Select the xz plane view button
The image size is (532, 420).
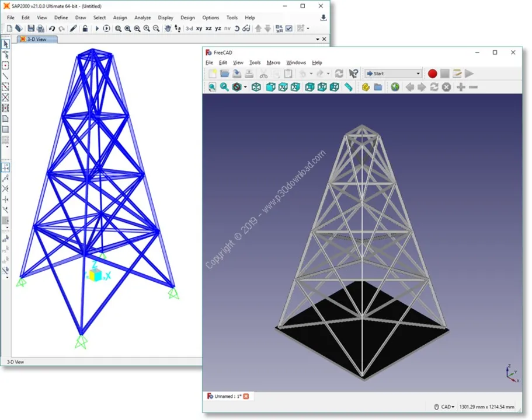pos(208,29)
